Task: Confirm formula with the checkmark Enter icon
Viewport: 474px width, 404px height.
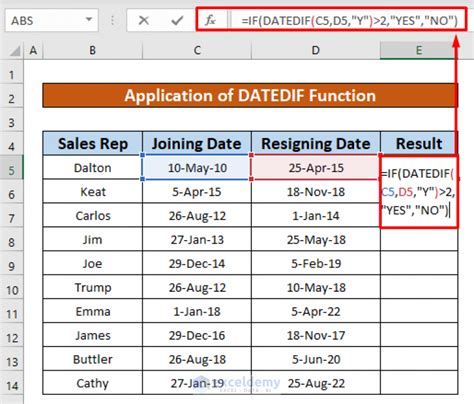Action: click(x=177, y=21)
